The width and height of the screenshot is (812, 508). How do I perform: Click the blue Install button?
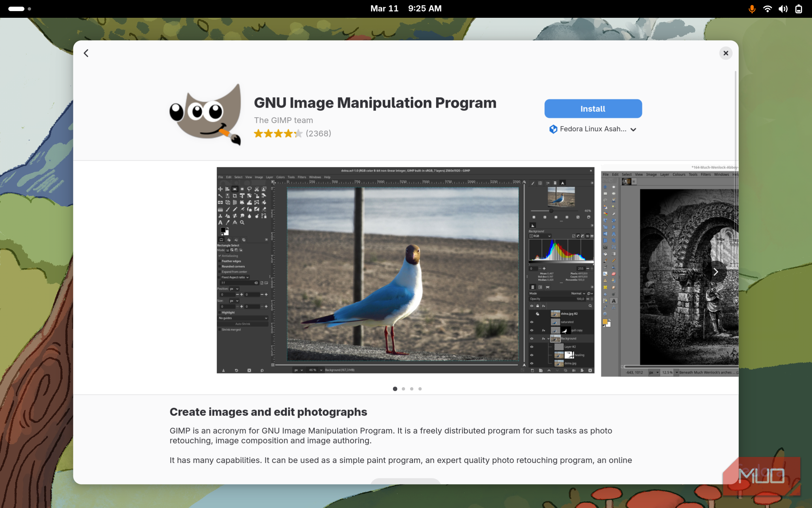coord(593,109)
